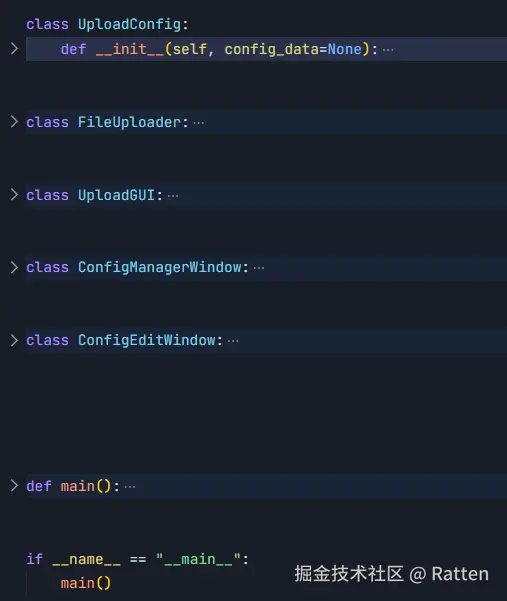The image size is (507, 601).
Task: Click the __init__ method name
Action: (x=130, y=49)
